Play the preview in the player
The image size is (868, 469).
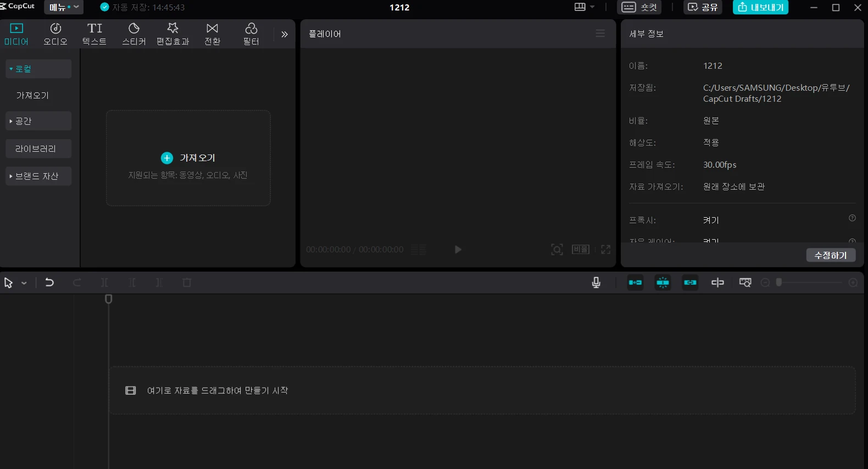pos(458,250)
